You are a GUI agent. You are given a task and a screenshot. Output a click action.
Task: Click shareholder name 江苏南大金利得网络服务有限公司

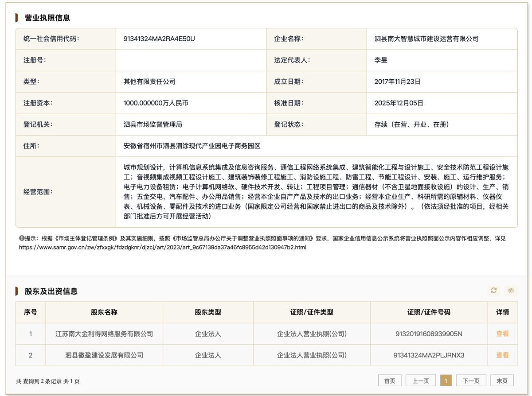pos(104,334)
